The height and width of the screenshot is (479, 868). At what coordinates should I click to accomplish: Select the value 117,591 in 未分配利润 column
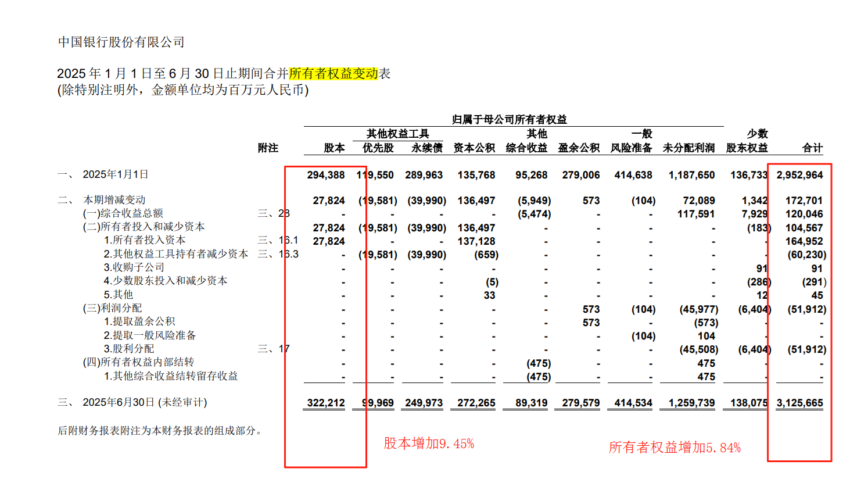tap(696, 214)
